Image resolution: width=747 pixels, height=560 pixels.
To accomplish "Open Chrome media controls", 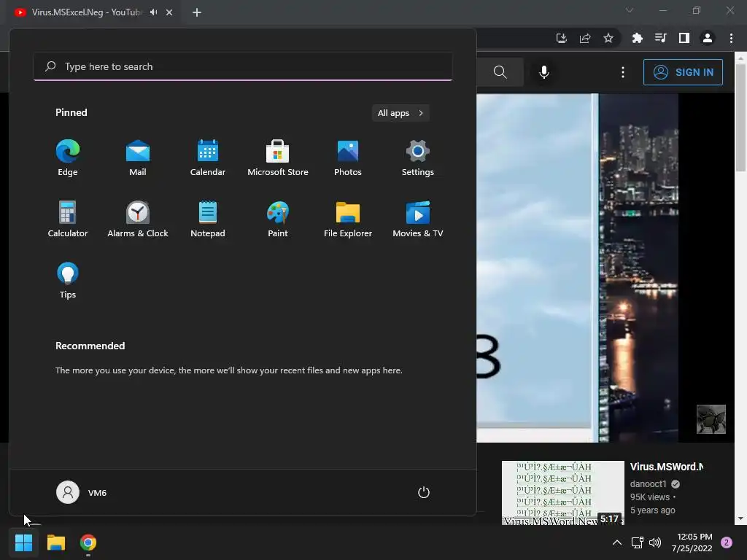I will pos(660,38).
